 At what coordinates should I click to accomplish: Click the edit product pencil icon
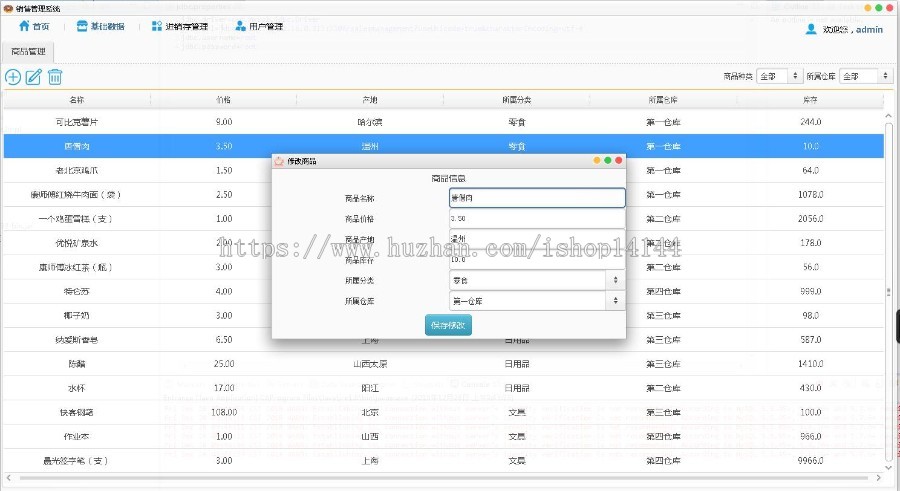coord(34,77)
